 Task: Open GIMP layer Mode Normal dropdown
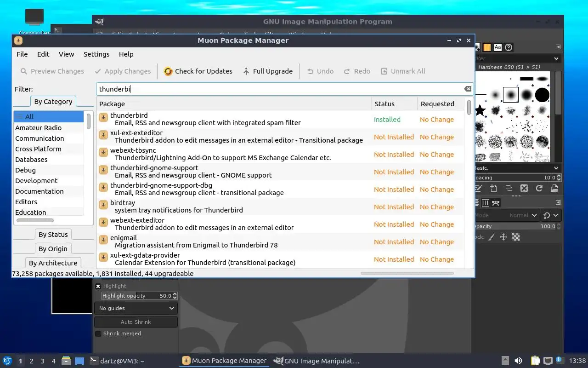tap(507, 215)
